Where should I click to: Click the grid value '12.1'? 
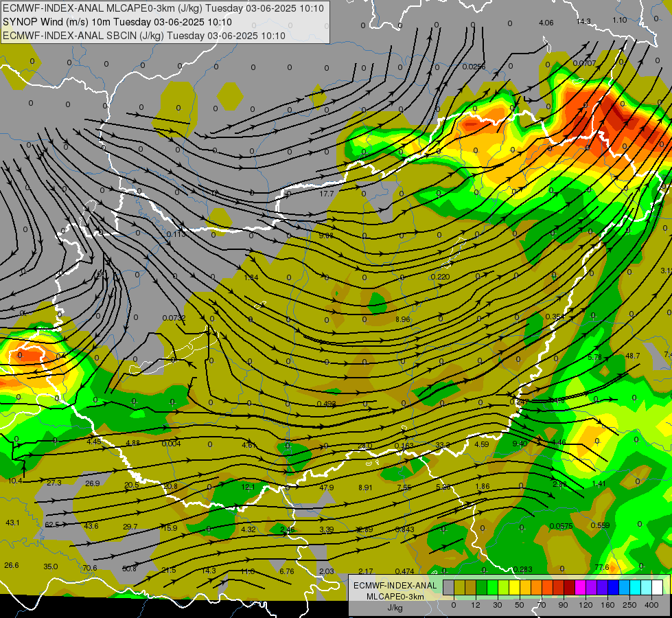[248, 487]
